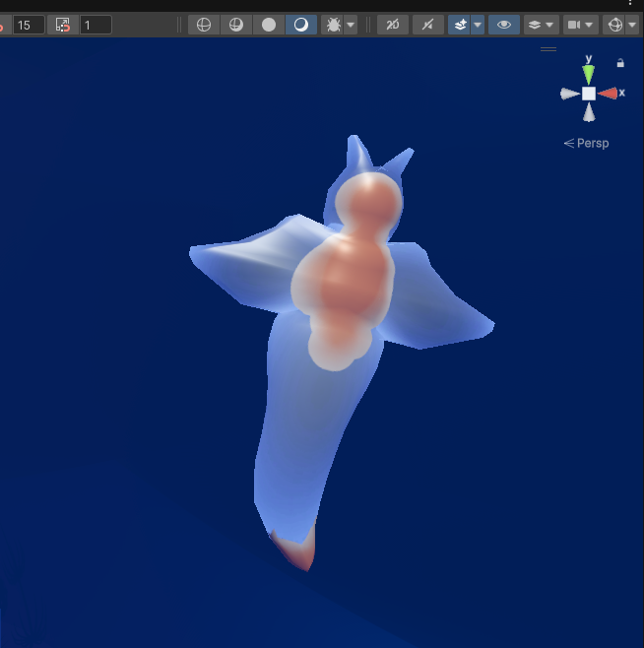Select wireframe draw mode globe icon
Viewport: 644px width, 648px height.
[x=204, y=25]
